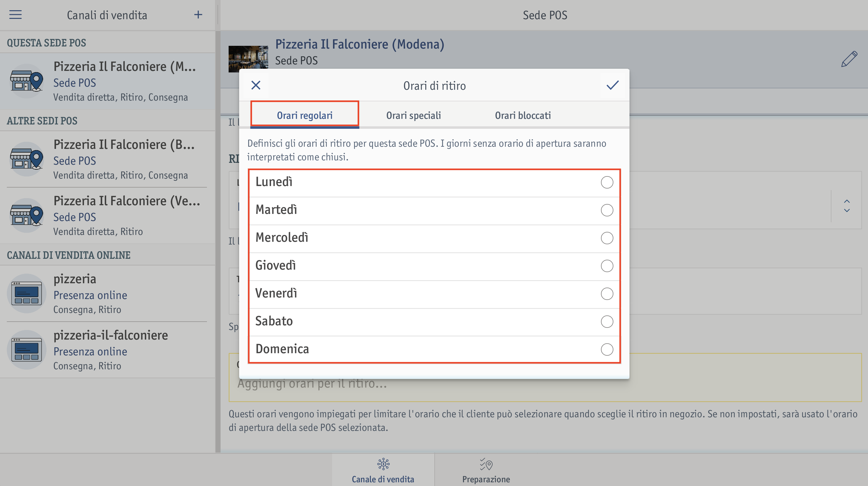The image size is (868, 486).
Task: Close the Orari di ritiro dialog
Action: [256, 85]
